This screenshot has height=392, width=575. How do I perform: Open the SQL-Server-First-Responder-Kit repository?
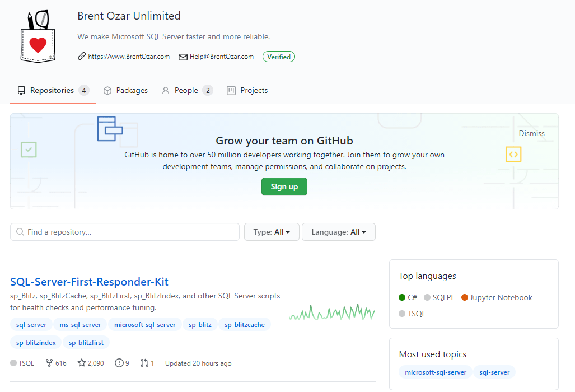(x=89, y=282)
